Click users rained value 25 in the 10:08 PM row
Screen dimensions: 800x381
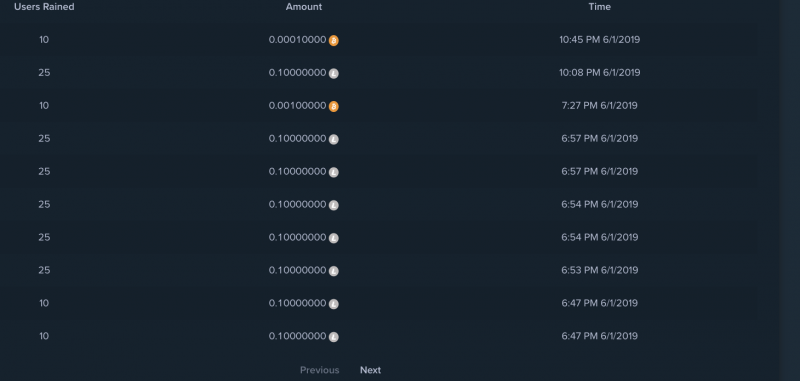tap(44, 72)
